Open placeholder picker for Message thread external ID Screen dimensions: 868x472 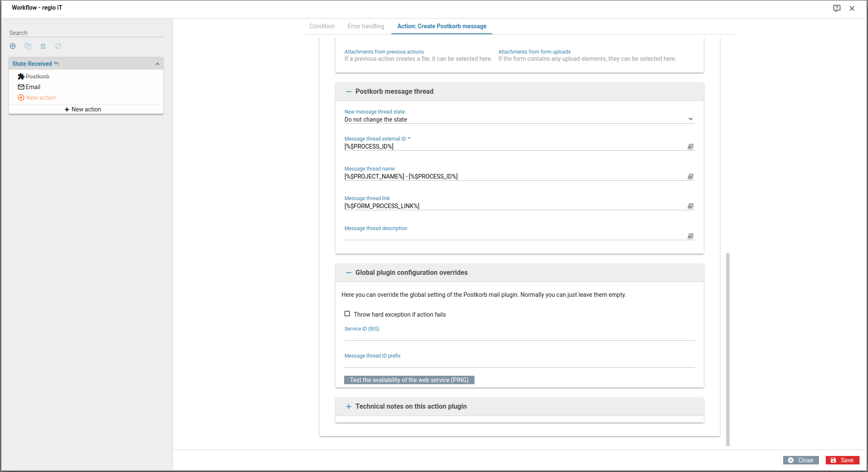[690, 146]
